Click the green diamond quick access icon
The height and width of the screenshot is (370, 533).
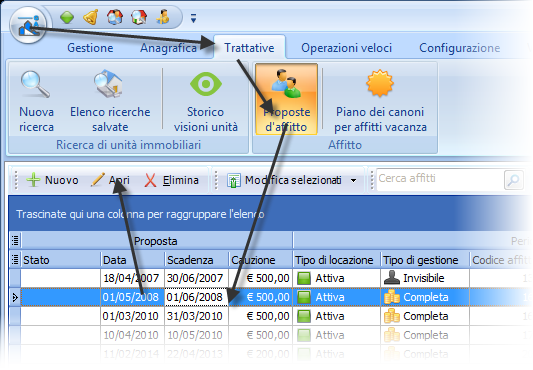coord(67,17)
